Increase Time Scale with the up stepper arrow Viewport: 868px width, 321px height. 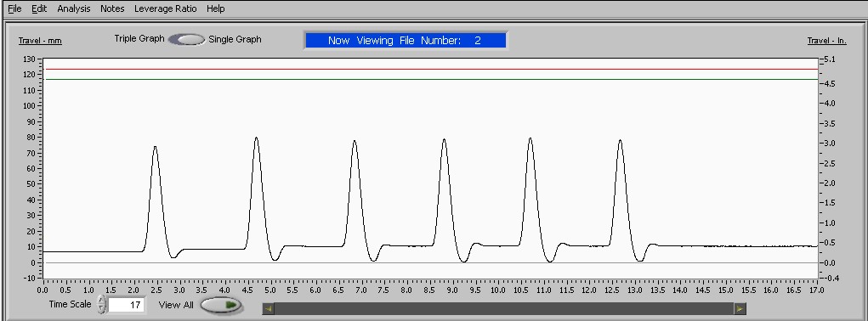(101, 300)
